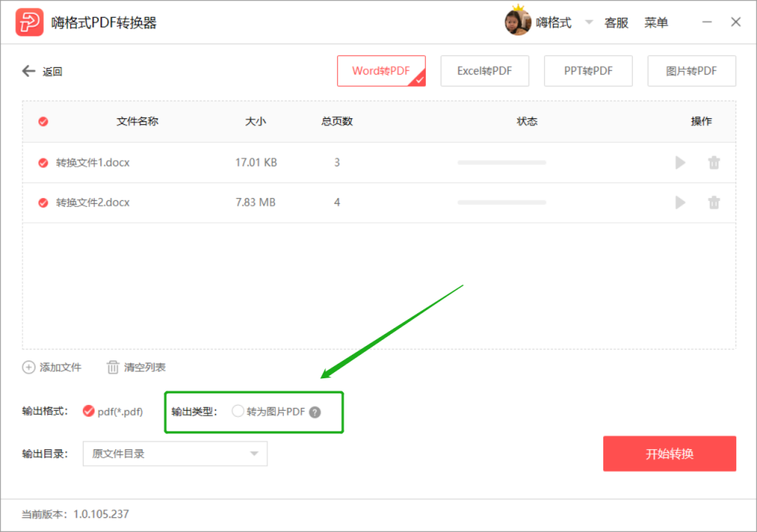This screenshot has width=757, height=532.
Task: Click the 开始转换 start conversion button
Action: coord(670,454)
